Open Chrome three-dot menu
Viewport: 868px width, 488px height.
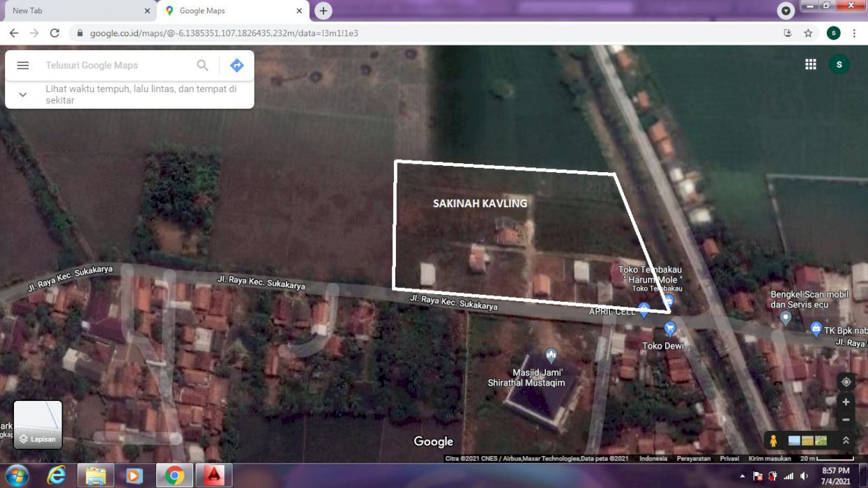(x=854, y=33)
